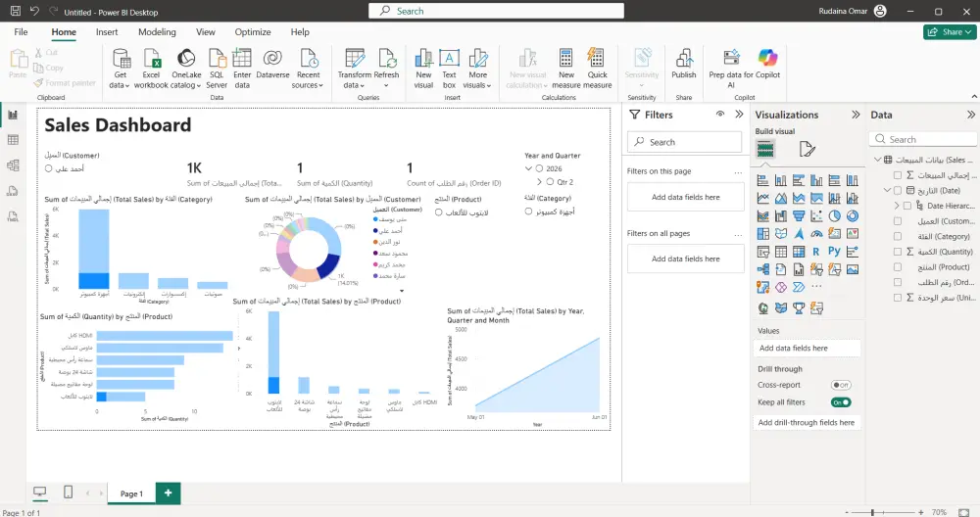980x517 pixels.
Task: Collapse the Filters pane
Action: point(739,115)
